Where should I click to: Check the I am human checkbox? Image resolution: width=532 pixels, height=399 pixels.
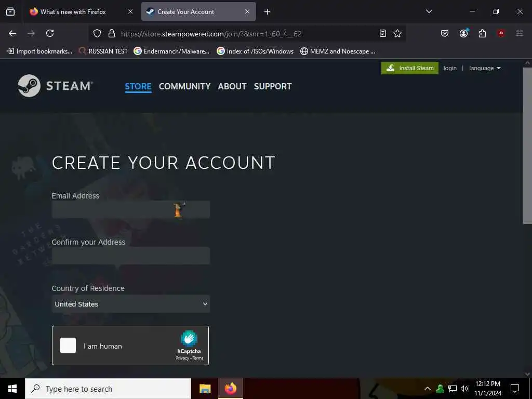pyautogui.click(x=68, y=345)
